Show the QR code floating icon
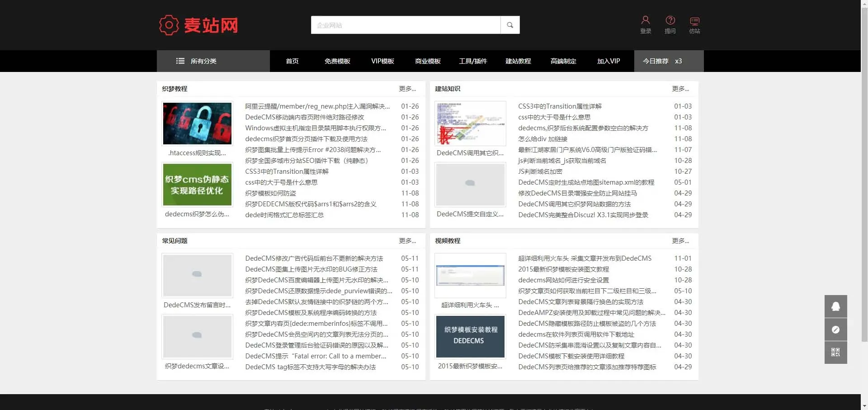Screen dimensions: 868x410 tap(835, 352)
